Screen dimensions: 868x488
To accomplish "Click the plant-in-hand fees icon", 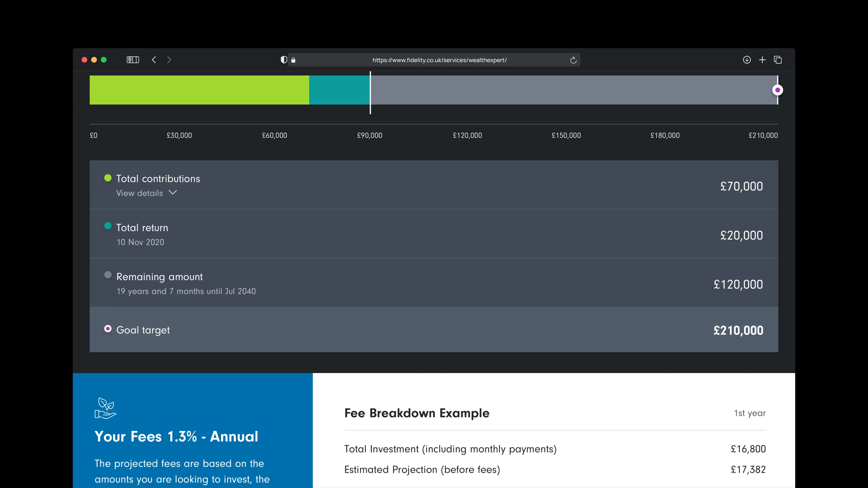I will (x=105, y=408).
